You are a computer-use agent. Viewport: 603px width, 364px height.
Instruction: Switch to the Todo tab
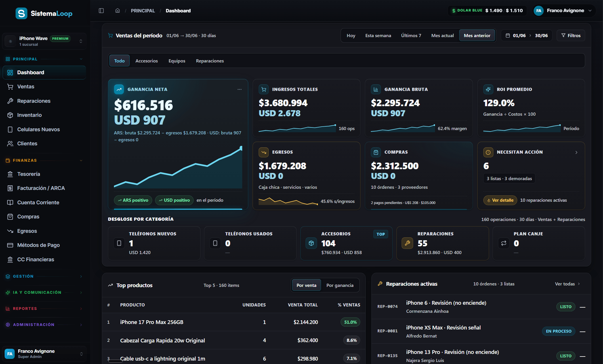click(x=119, y=61)
